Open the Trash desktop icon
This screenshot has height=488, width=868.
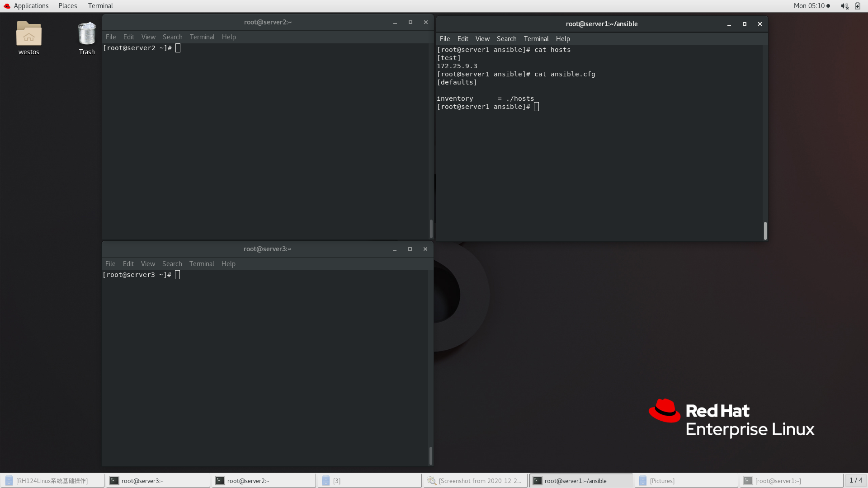click(86, 35)
